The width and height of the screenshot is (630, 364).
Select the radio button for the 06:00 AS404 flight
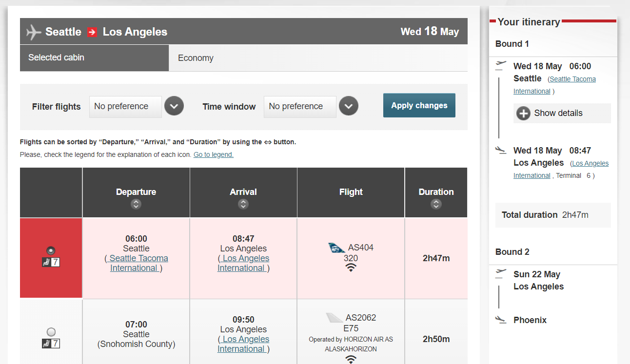coord(51,250)
